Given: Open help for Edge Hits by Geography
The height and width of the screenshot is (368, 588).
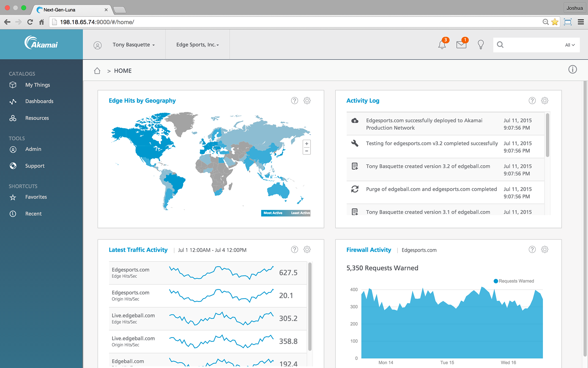Looking at the screenshot, I should coord(294,101).
